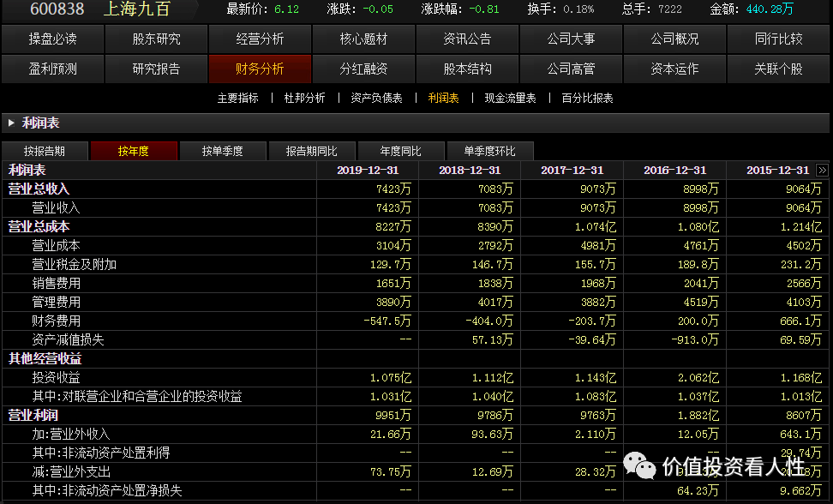View the 公司概况 tab
Image resolution: width=833 pixels, height=504 pixels.
coord(674,39)
